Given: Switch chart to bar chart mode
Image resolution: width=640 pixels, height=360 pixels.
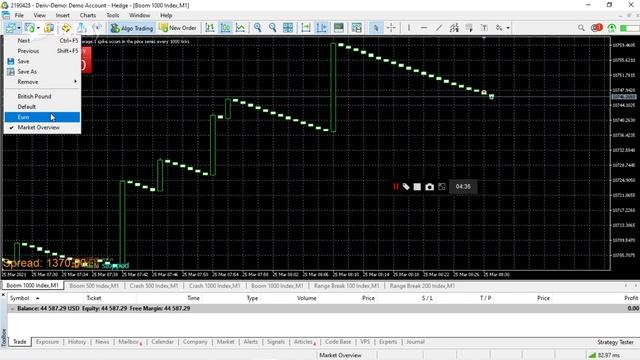Looking at the screenshot, I should (x=210, y=28).
